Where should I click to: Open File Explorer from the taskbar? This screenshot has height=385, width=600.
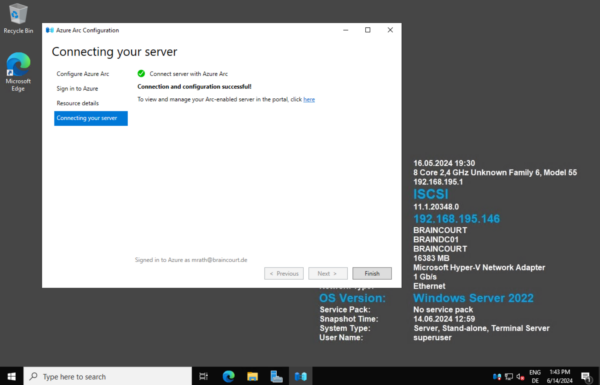click(253, 377)
